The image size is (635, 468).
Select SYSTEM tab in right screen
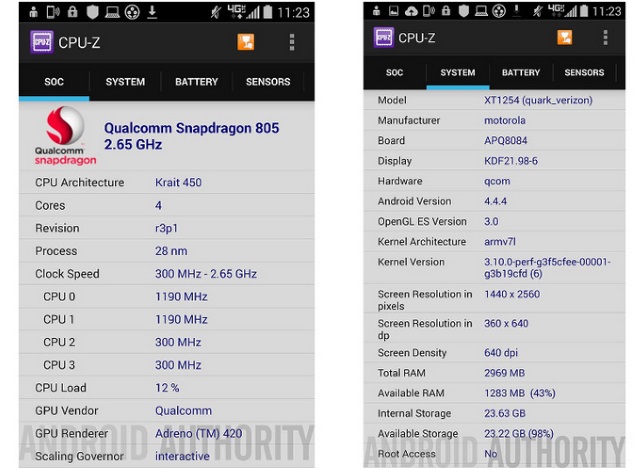[x=458, y=72]
